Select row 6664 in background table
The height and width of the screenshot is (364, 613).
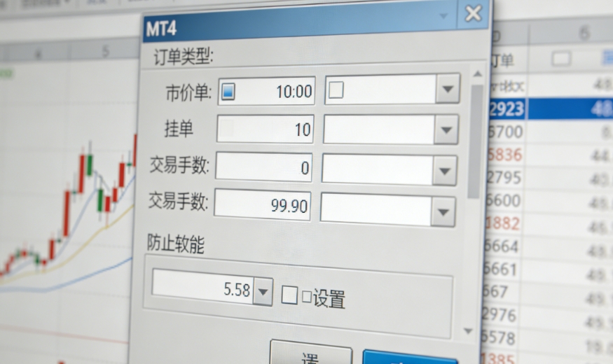(501, 246)
